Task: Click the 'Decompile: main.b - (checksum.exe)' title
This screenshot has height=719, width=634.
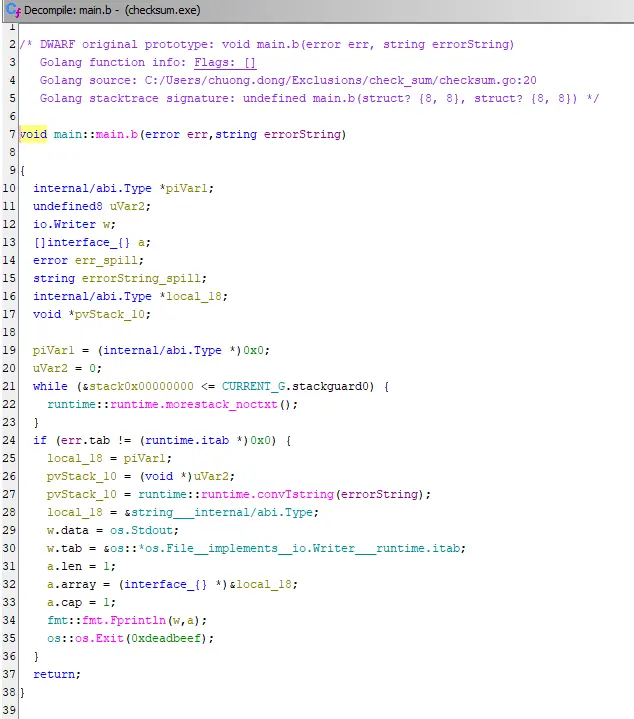Action: tap(112, 10)
